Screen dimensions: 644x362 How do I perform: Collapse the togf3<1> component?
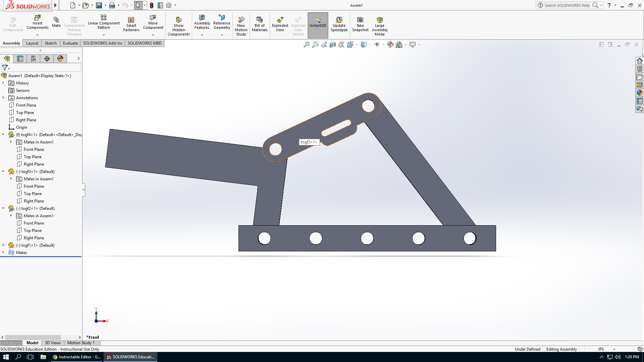pos(3,171)
